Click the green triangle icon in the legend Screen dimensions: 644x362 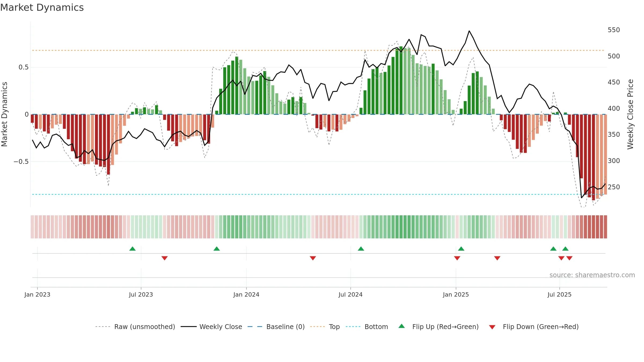402,326
